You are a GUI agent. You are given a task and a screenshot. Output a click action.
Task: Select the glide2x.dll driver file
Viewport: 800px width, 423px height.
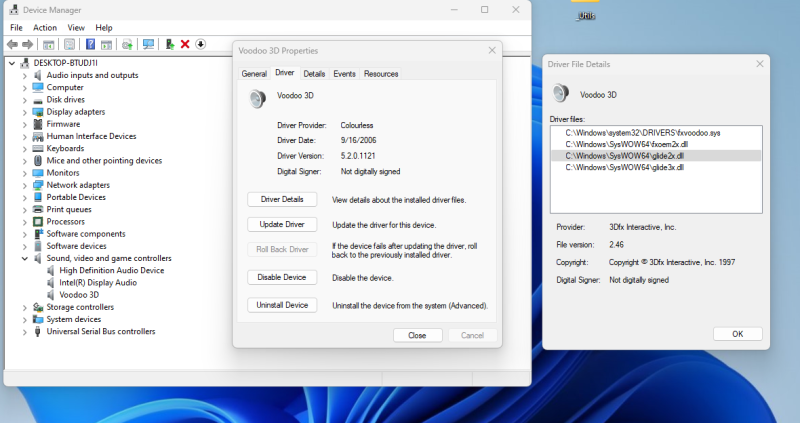tap(656, 156)
